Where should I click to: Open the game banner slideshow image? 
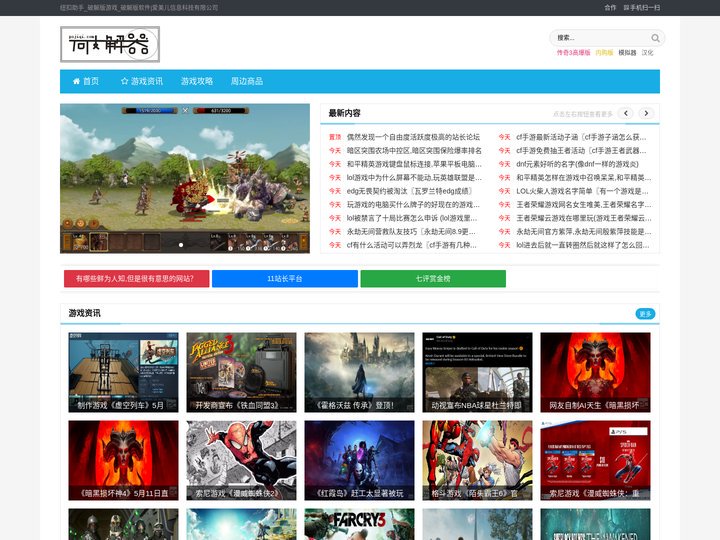pyautogui.click(x=185, y=178)
